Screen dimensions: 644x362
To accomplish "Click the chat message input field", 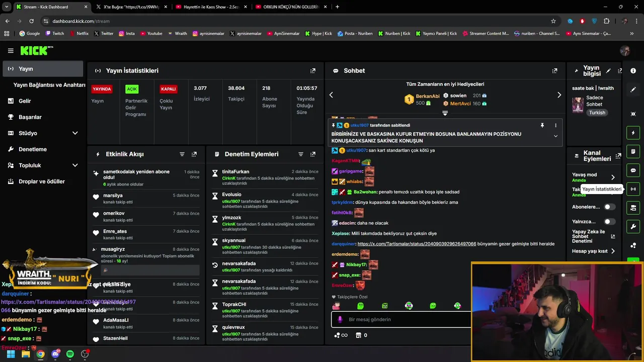I will point(401,319).
